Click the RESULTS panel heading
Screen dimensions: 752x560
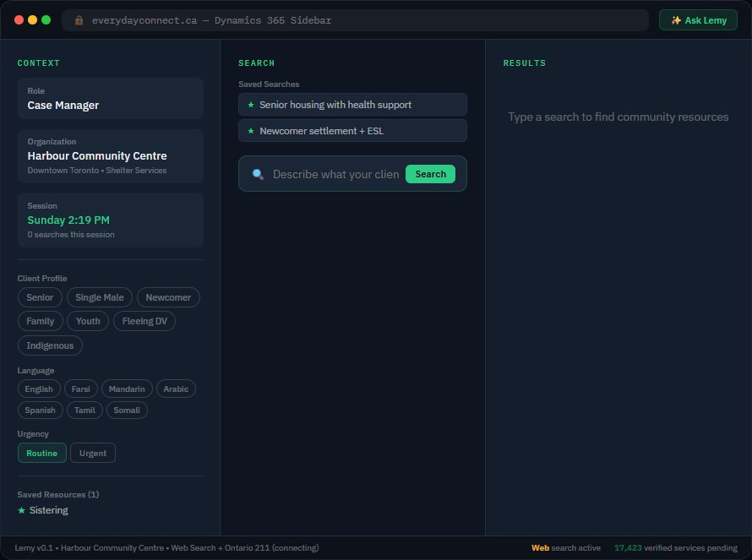pos(524,63)
